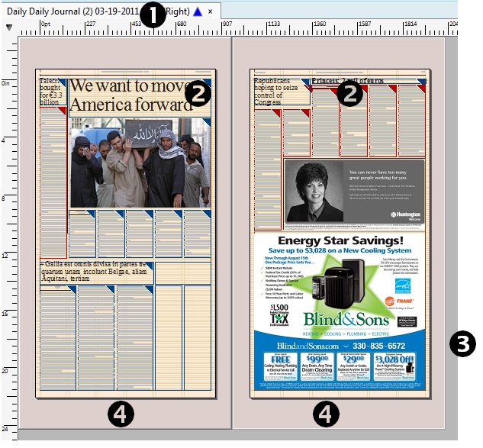Select the 'Princess: 1 mil of euros' headline

point(369,81)
